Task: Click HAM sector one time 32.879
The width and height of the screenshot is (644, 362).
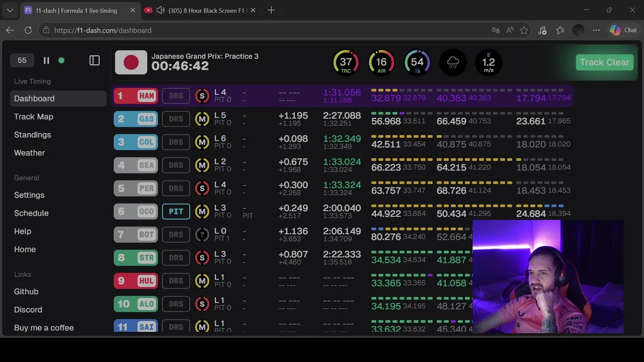Action: [x=386, y=98]
